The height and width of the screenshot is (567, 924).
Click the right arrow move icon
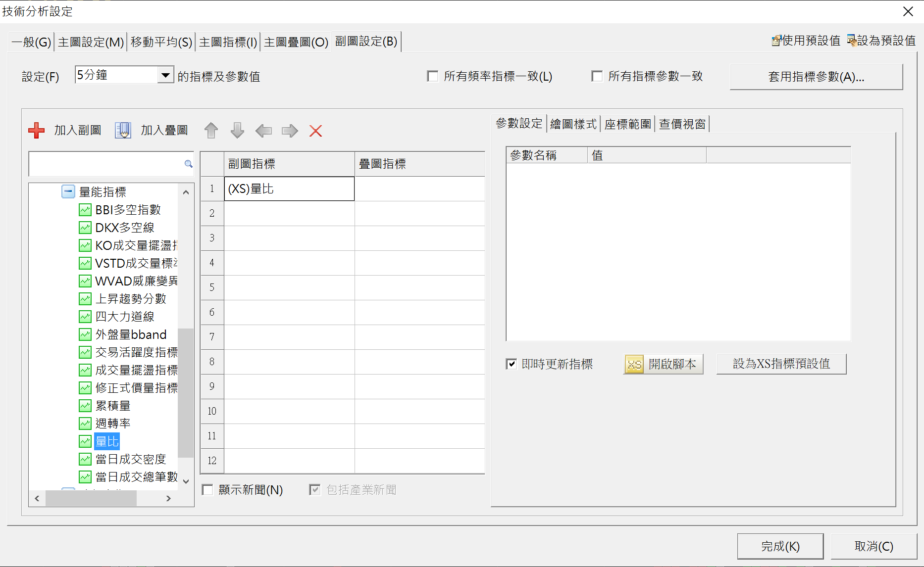coord(290,131)
